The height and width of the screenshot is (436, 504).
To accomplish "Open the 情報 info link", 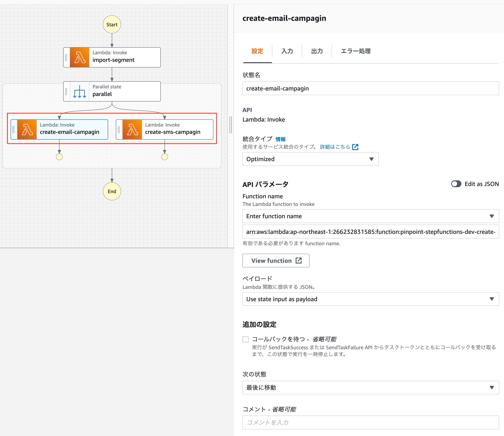I will (281, 139).
